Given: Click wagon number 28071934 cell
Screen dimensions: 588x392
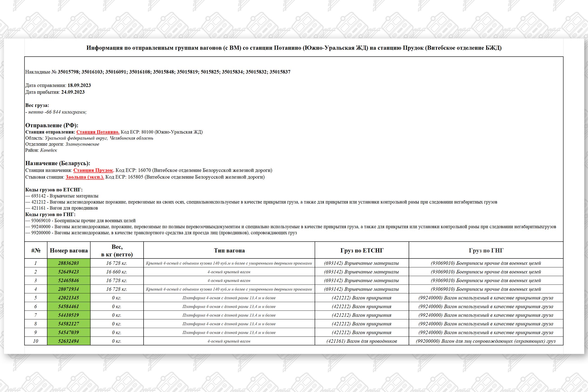Looking at the screenshot, I should (69, 289).
